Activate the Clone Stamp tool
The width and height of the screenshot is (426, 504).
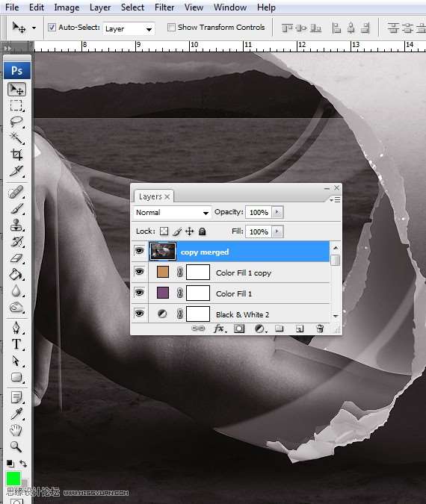16,225
